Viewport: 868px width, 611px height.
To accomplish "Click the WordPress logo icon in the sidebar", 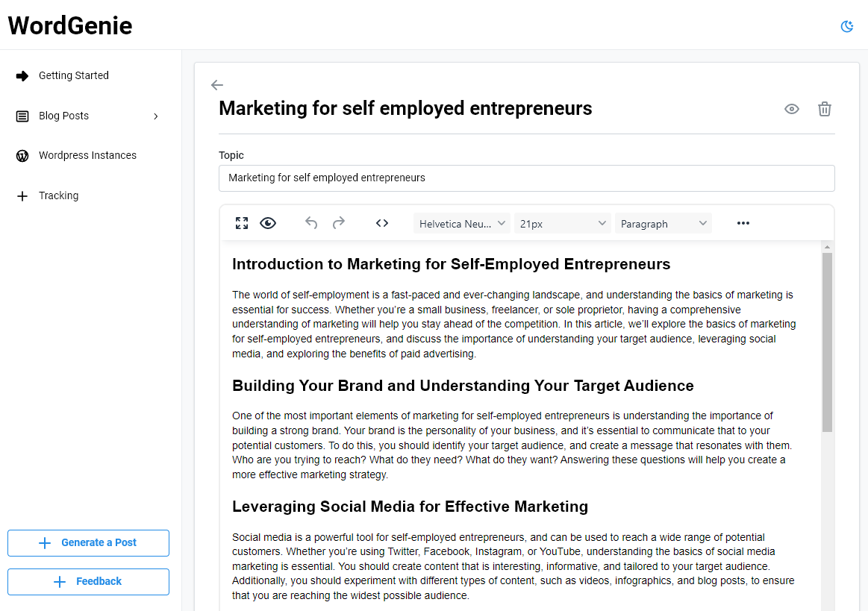I will click(23, 156).
